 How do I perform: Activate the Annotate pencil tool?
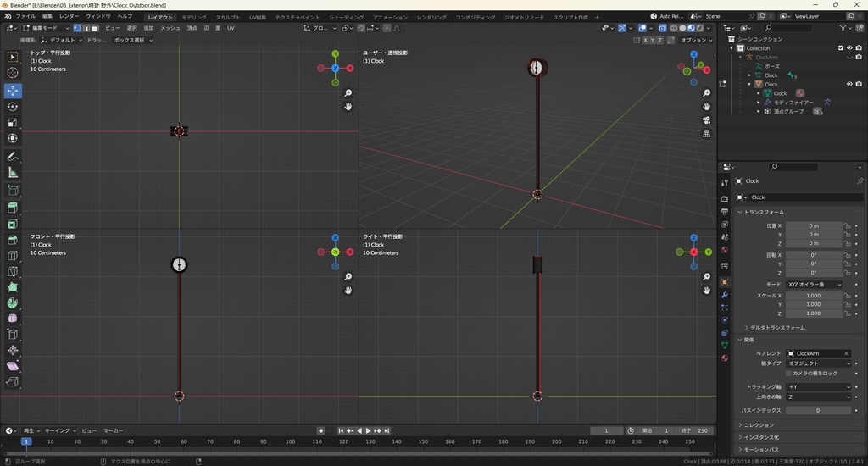pyautogui.click(x=13, y=157)
